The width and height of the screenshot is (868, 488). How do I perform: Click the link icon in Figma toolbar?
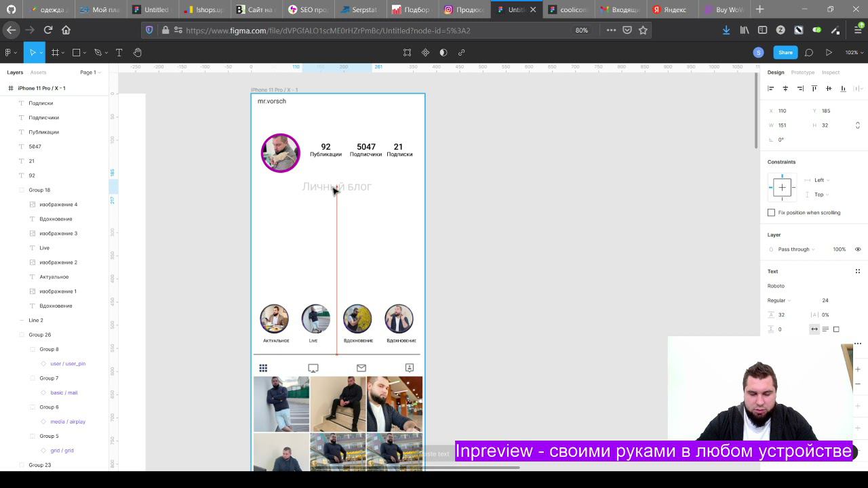tap(462, 52)
